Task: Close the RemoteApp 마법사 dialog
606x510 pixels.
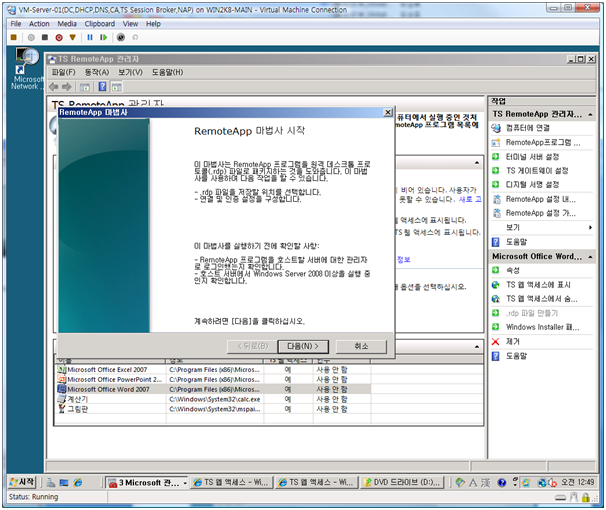Action: (388, 112)
